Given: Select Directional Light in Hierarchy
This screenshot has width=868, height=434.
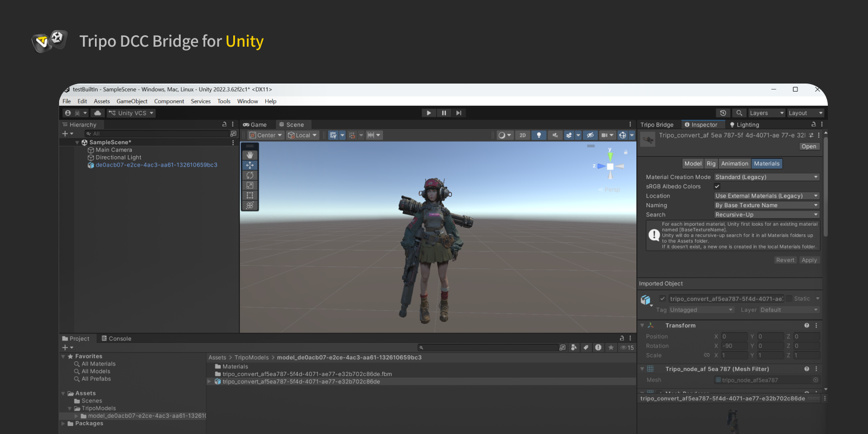Looking at the screenshot, I should pos(118,157).
